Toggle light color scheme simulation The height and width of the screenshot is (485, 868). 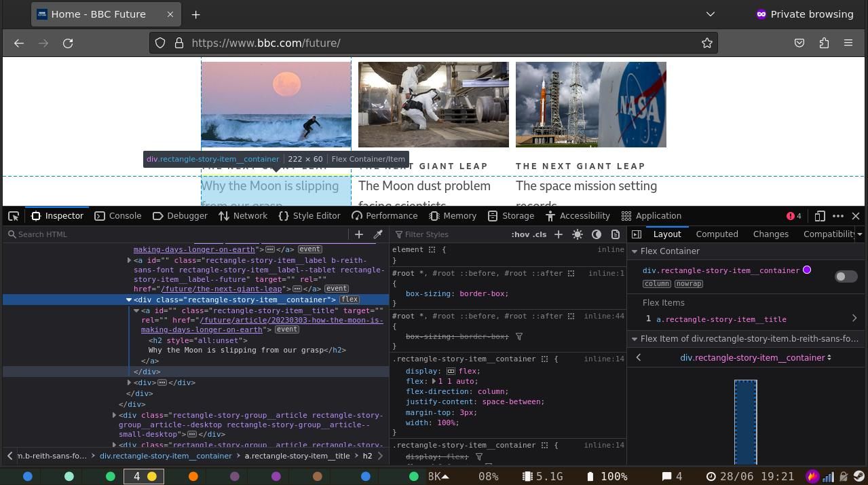tap(578, 234)
